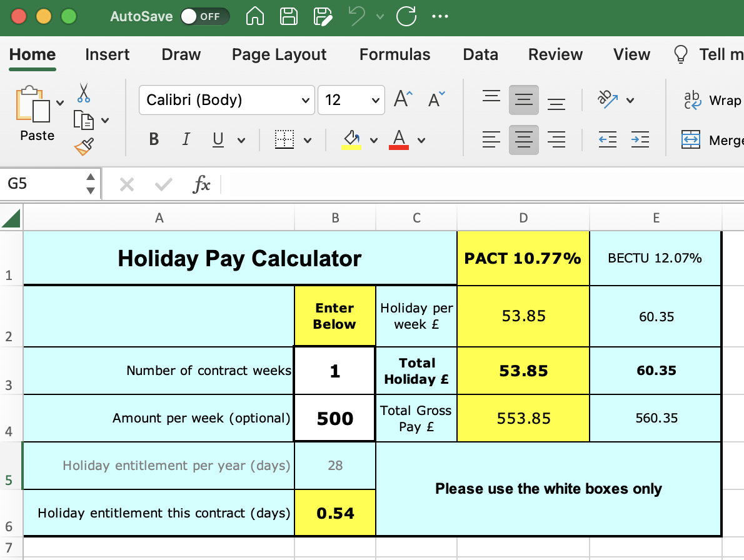Image resolution: width=744 pixels, height=560 pixels.
Task: Click the Paste clipboard icon
Action: point(33,104)
